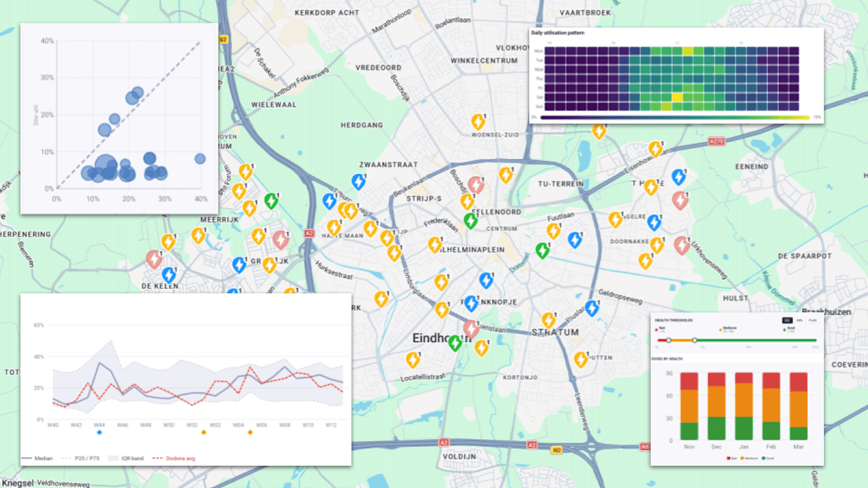This screenshot has height=488, width=868.
Task: Grab the Bad-to-Medium threshold slider handle
Action: [669, 340]
